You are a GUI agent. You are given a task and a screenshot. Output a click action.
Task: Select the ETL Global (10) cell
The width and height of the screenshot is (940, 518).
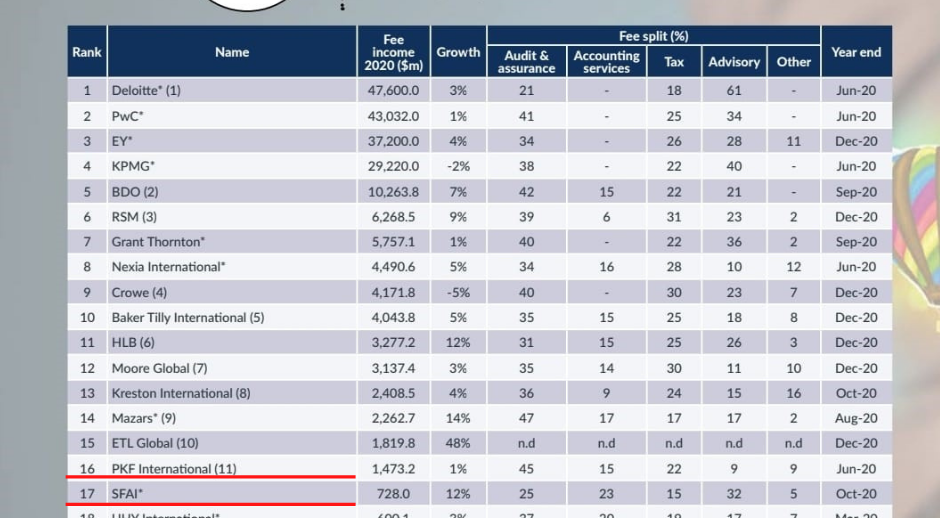coord(232,443)
